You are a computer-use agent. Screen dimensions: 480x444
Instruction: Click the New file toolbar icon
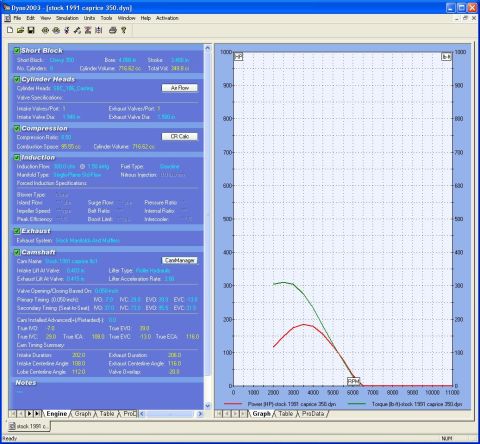[x=10, y=30]
